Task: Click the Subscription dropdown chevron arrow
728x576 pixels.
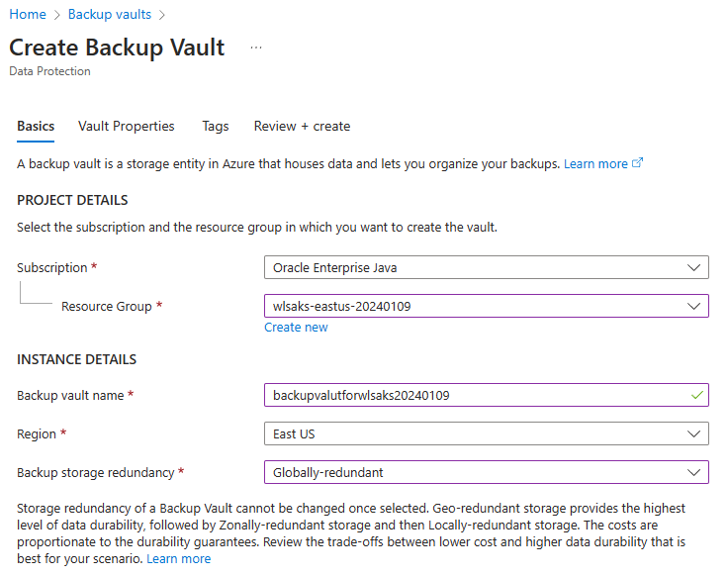Action: coord(694,267)
